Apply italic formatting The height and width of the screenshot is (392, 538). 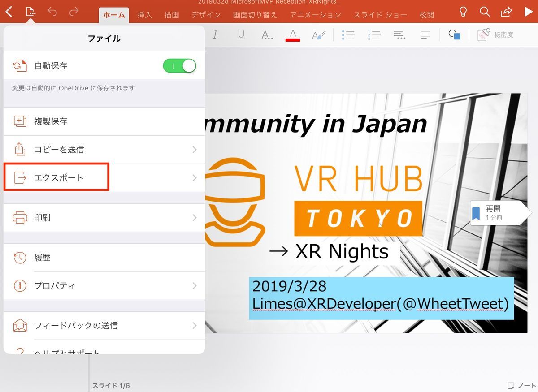tap(215, 34)
